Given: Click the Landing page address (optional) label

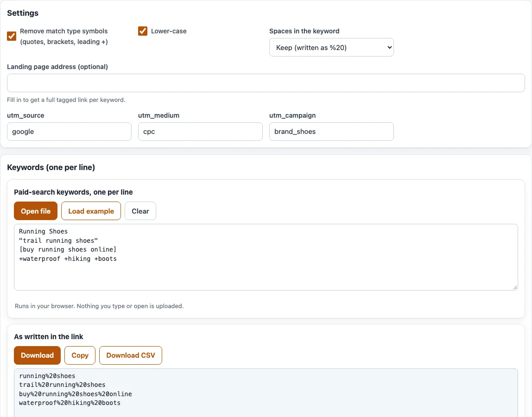Looking at the screenshot, I should pos(57,67).
